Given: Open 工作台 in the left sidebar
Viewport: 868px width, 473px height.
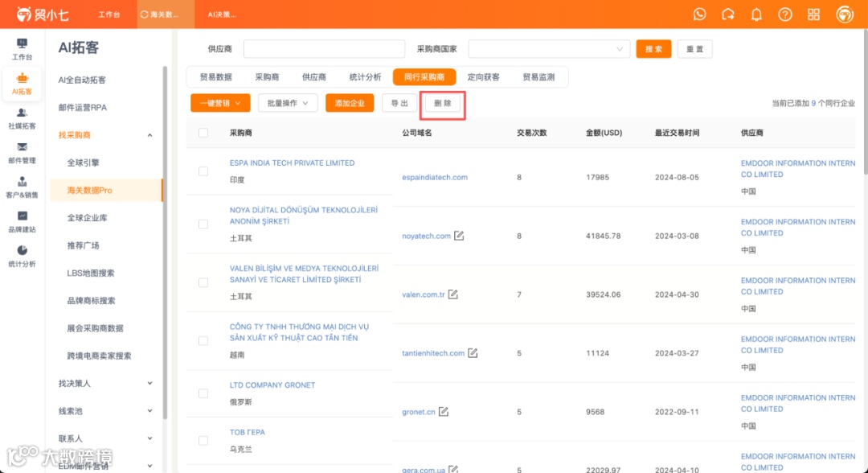Looking at the screenshot, I should point(22,49).
